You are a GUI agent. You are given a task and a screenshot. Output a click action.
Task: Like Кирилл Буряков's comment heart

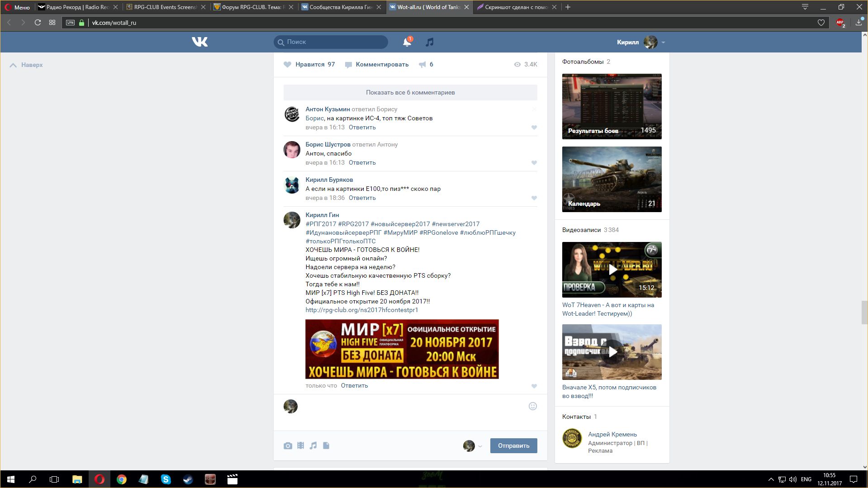[534, 198]
